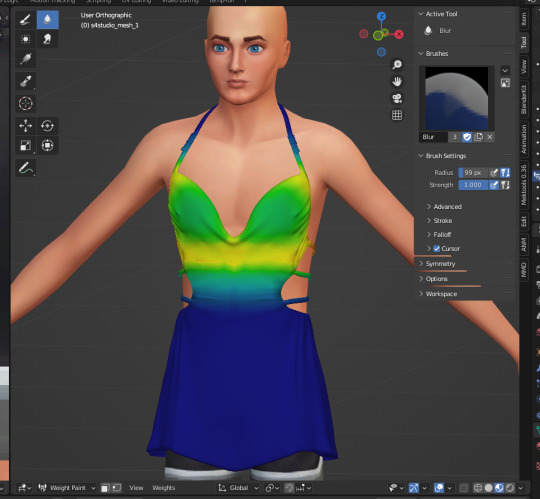Select the Blur weight tool
This screenshot has height=499, width=540.
tap(48, 20)
